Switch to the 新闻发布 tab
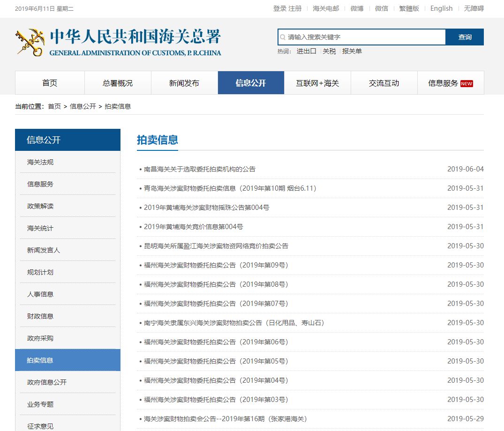This screenshot has width=504, height=431. [x=184, y=82]
